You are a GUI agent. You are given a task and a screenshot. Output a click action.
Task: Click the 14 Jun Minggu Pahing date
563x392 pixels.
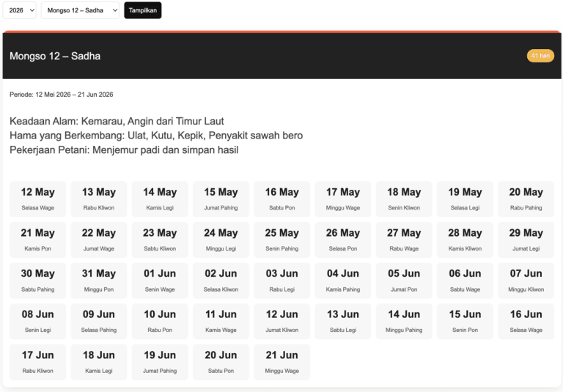(x=404, y=321)
